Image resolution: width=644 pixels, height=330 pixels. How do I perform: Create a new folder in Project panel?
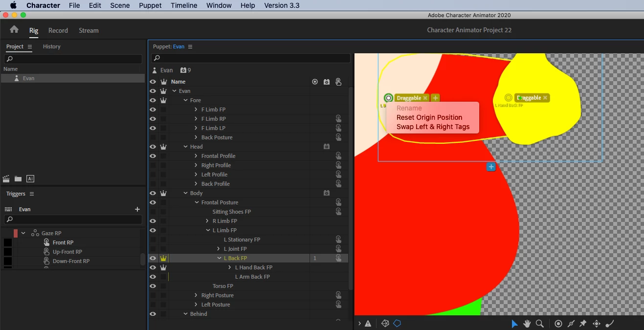18,179
